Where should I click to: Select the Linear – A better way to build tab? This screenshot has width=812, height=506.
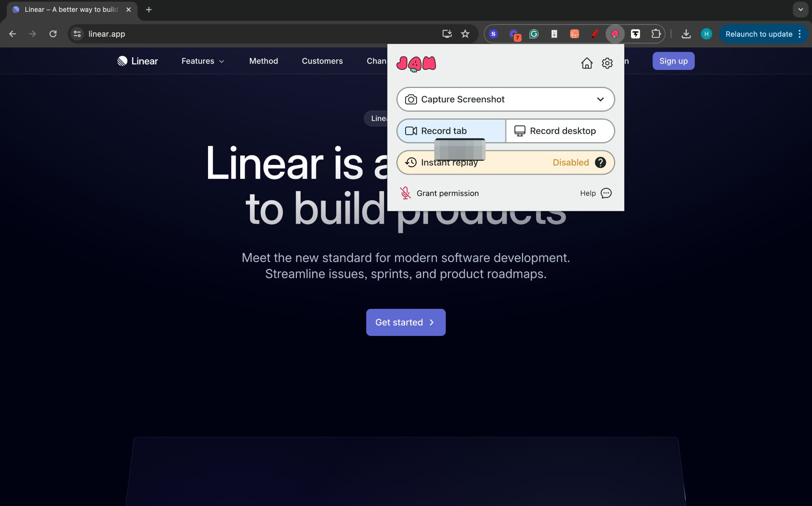[72, 10]
